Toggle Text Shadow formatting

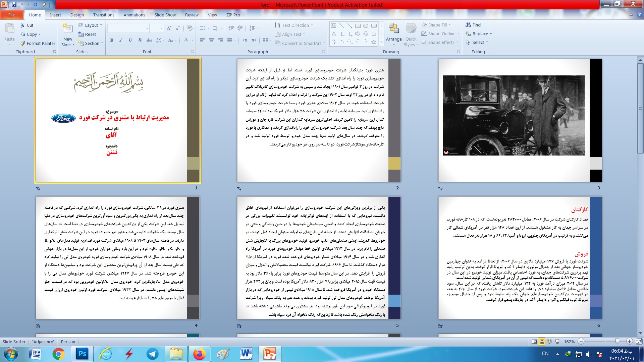(140, 40)
